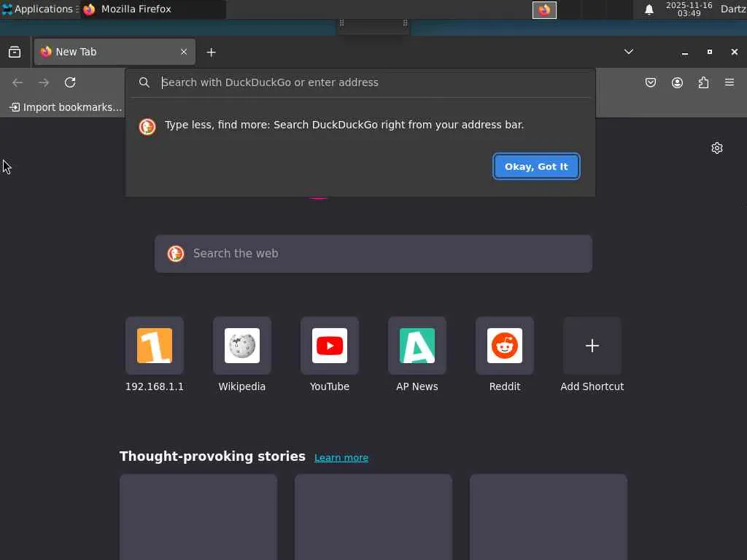This screenshot has height=560, width=747.
Task: Click Import bookmarks in bookmarks toolbar
Action: pyautogui.click(x=66, y=107)
